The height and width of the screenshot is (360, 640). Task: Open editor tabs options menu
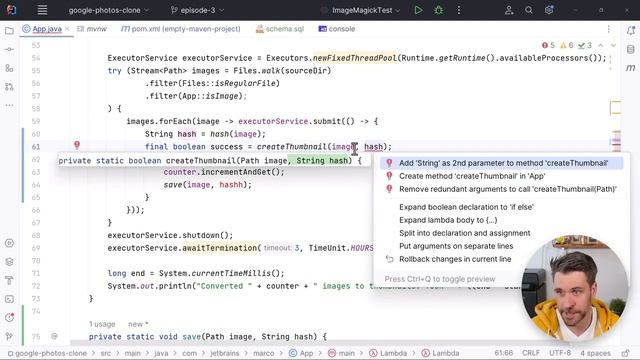(x=609, y=29)
